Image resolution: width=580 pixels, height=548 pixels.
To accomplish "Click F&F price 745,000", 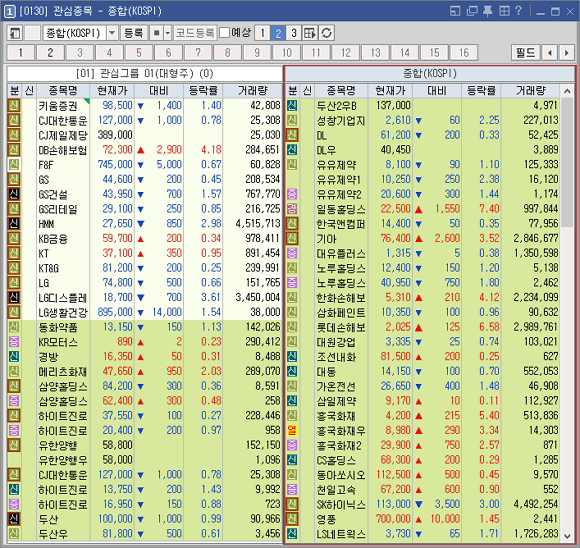I will point(115,165).
